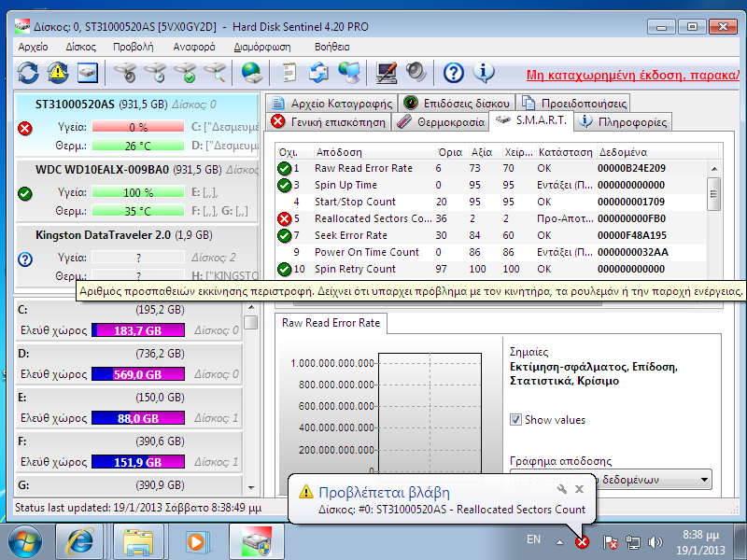Run the disk test with stethoscope icon
Image resolution: width=747 pixels, height=560 pixels.
[x=126, y=73]
